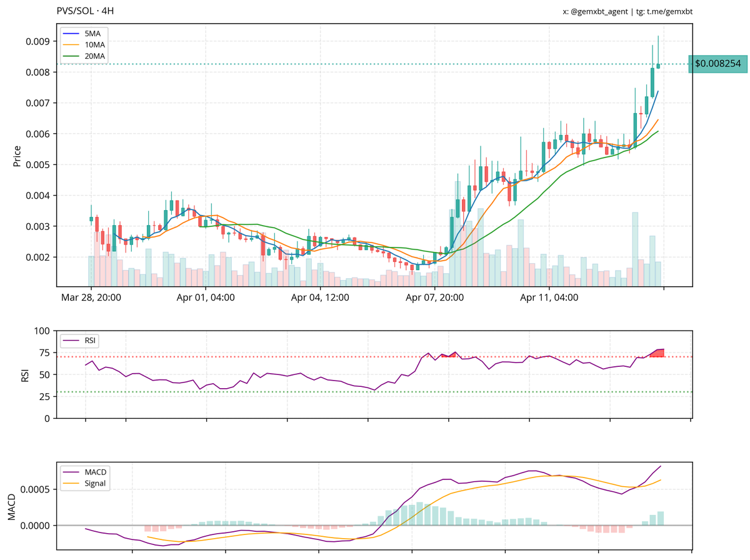Follow the t.me/gemxbt Telegram link
Image resolution: width=750 pixels, height=560 pixels.
click(665, 11)
